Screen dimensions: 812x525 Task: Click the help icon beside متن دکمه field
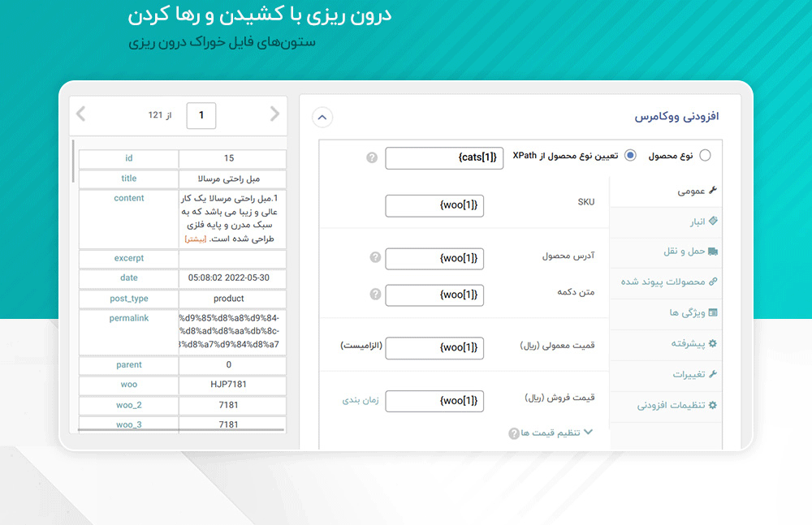pyautogui.click(x=375, y=294)
